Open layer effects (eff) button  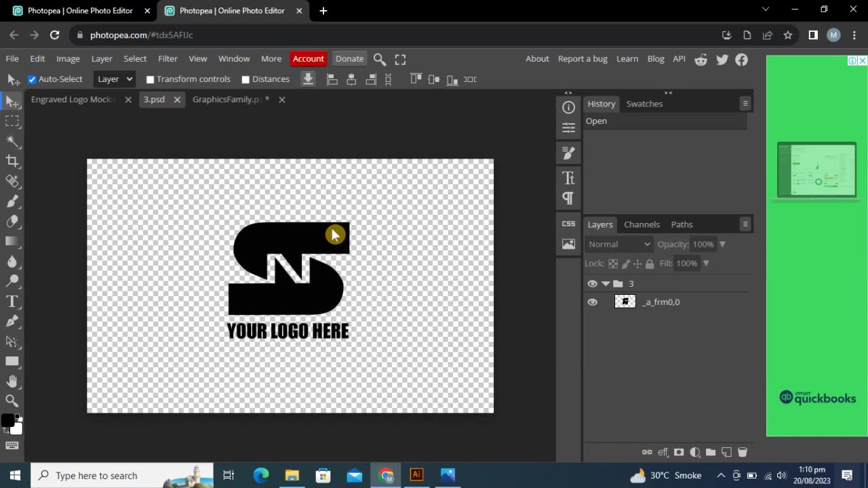(663, 452)
